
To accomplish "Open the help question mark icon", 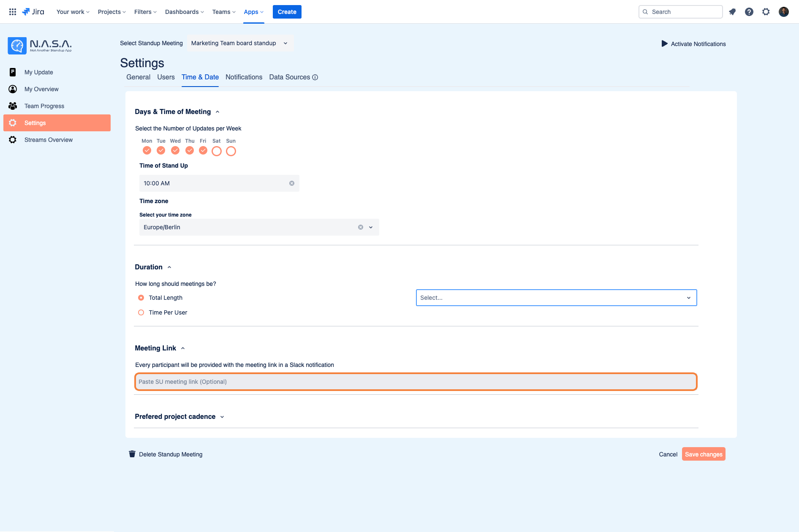I will pyautogui.click(x=749, y=12).
